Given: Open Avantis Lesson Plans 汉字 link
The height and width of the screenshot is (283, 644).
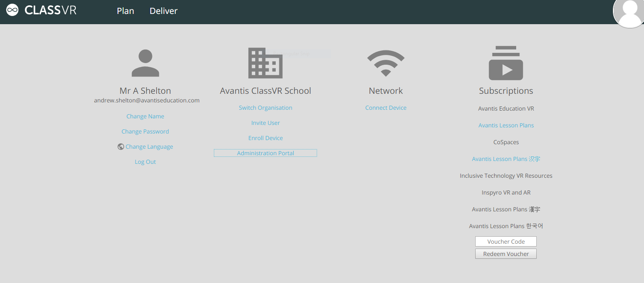Looking at the screenshot, I should click(506, 159).
